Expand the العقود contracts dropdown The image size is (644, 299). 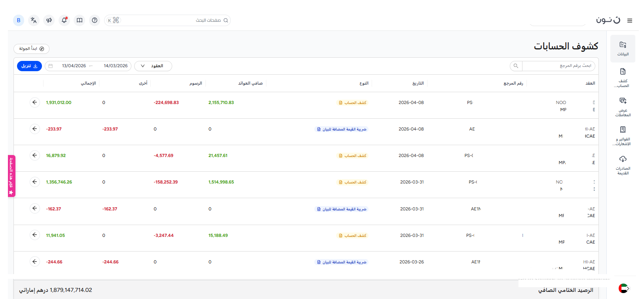[x=153, y=66]
